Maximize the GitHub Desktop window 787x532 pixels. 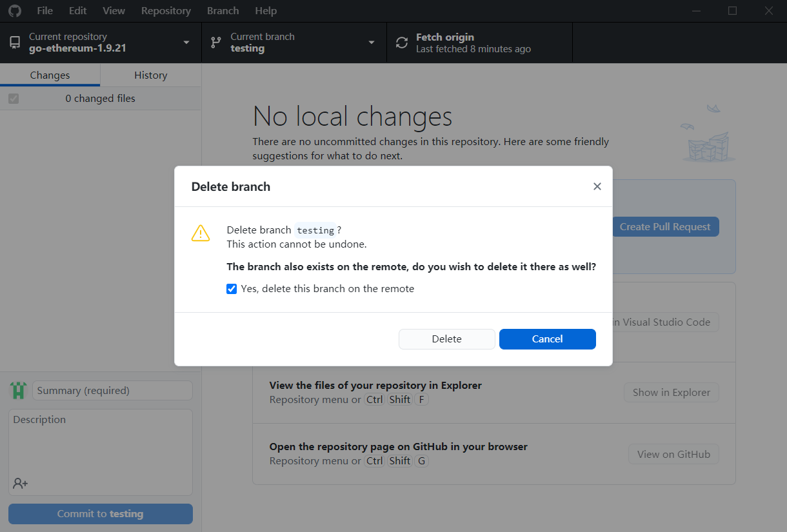[x=732, y=11]
